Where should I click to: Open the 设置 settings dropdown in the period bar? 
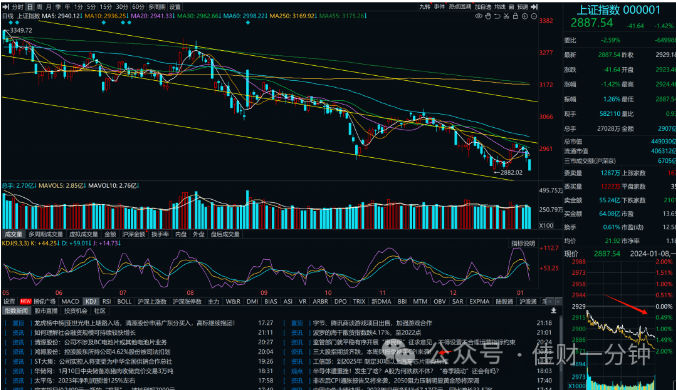pos(175,7)
